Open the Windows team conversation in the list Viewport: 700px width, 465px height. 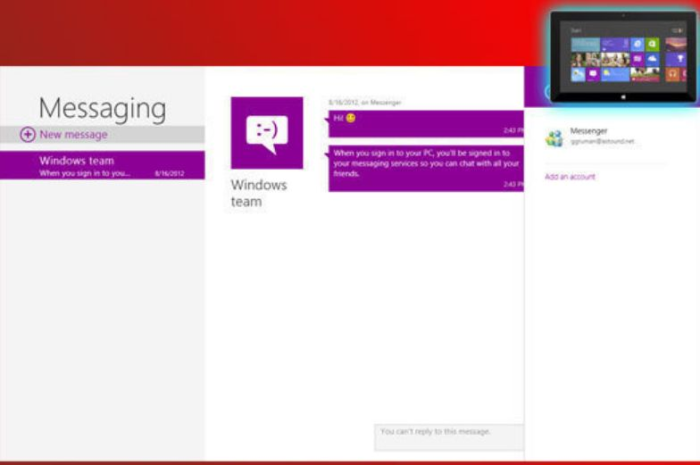102,166
